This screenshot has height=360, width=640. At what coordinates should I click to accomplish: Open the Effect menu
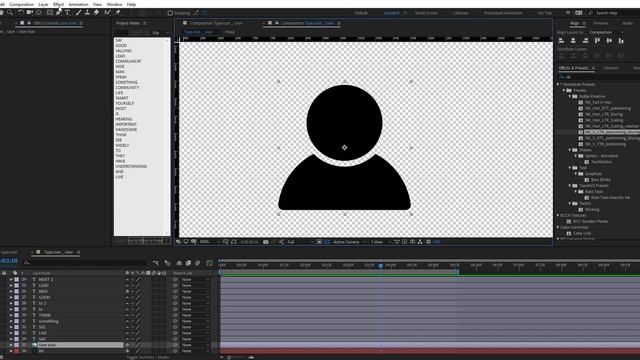[58, 4]
